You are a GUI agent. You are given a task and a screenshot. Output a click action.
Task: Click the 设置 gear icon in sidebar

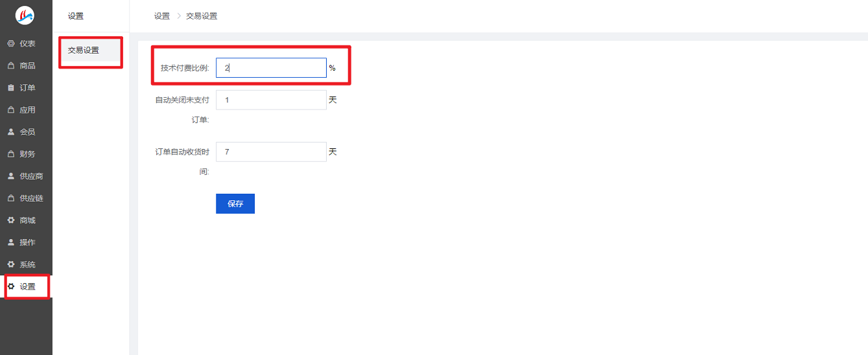pyautogui.click(x=10, y=286)
